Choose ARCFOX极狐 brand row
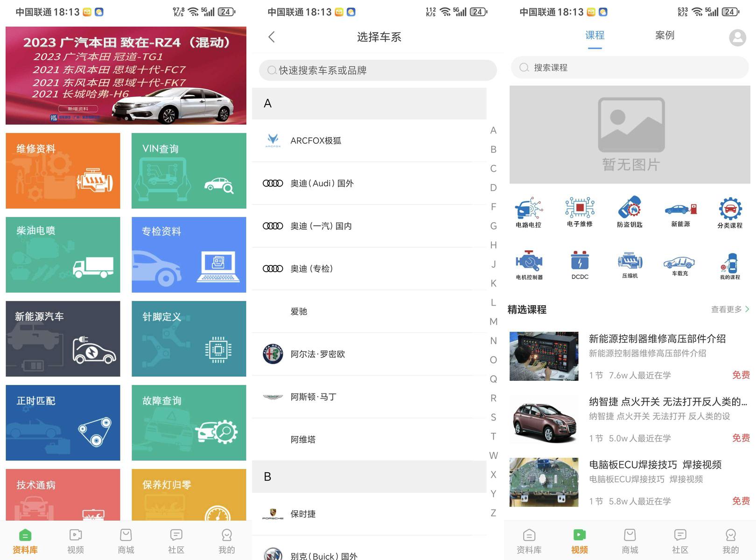This screenshot has width=756, height=560. click(369, 140)
